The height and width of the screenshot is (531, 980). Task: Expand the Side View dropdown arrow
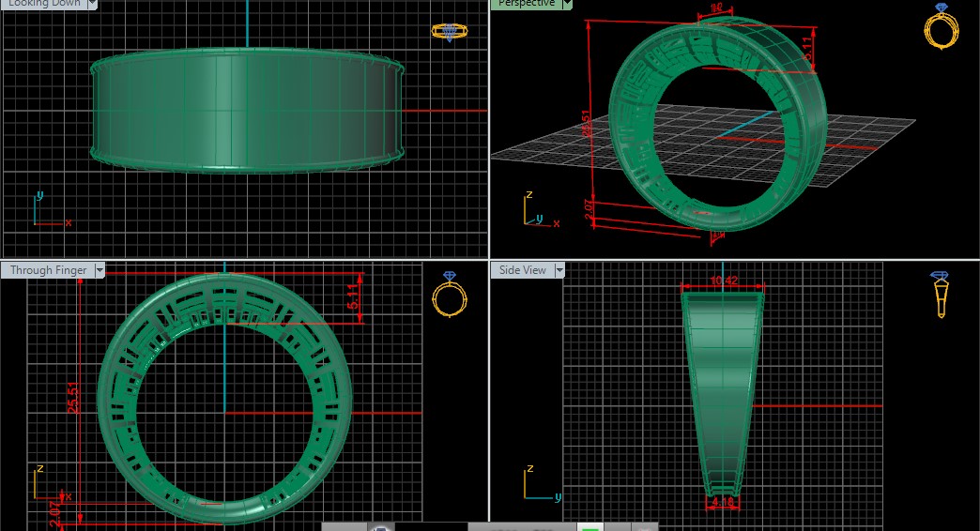(559, 270)
